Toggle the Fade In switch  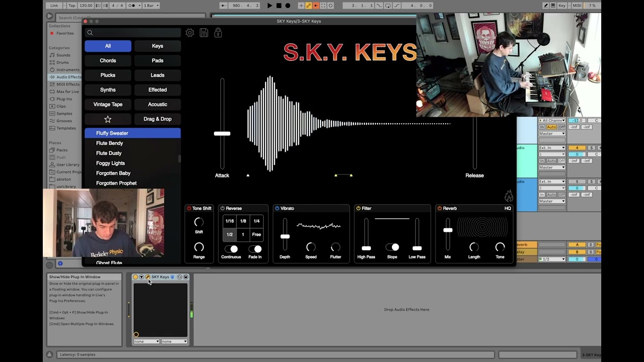[x=255, y=249]
